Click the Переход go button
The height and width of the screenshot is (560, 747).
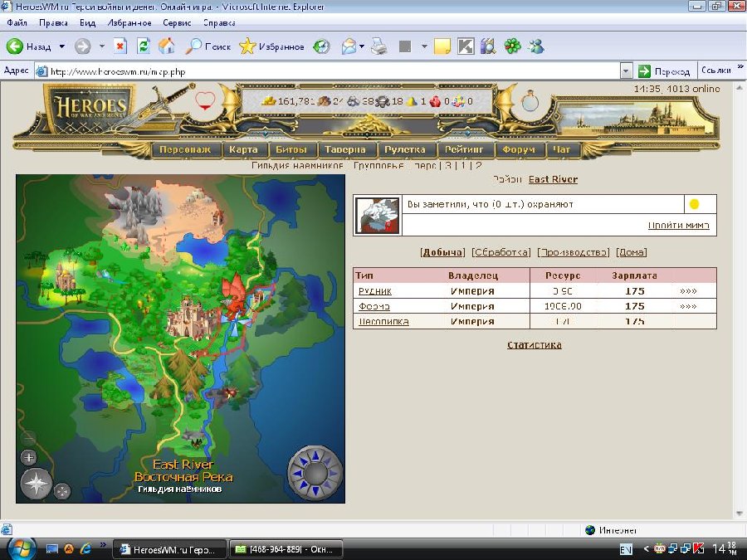pos(664,71)
